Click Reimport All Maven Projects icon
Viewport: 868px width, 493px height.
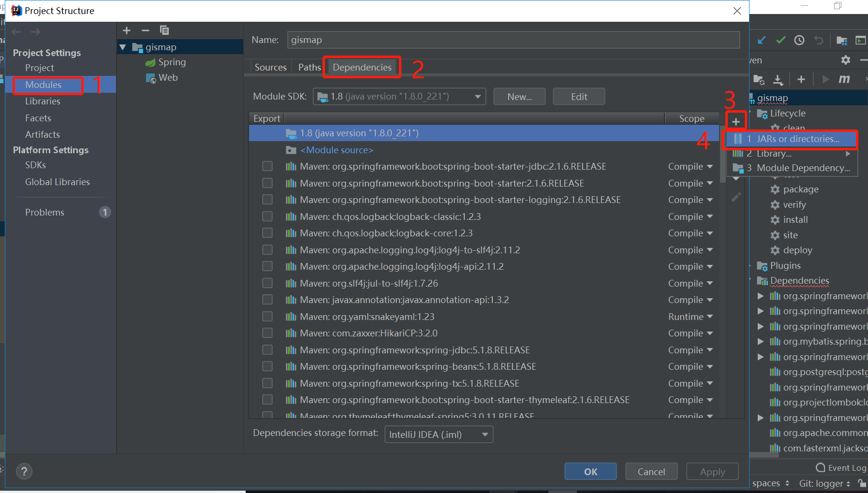759,79
